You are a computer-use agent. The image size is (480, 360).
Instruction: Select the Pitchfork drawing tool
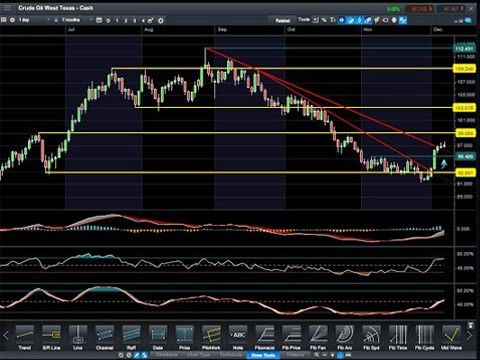point(211,337)
